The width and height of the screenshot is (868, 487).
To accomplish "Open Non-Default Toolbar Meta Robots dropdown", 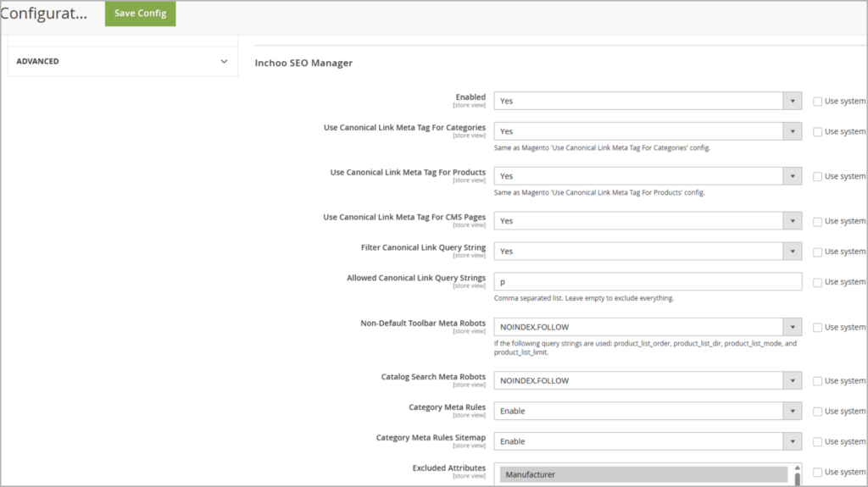I will 648,327.
